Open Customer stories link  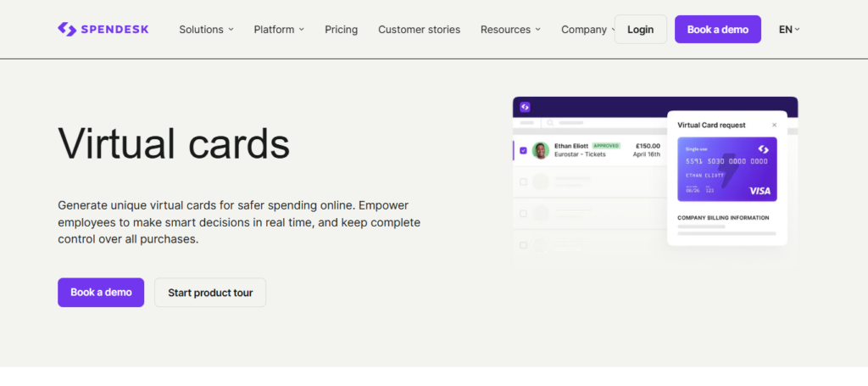pyautogui.click(x=419, y=30)
